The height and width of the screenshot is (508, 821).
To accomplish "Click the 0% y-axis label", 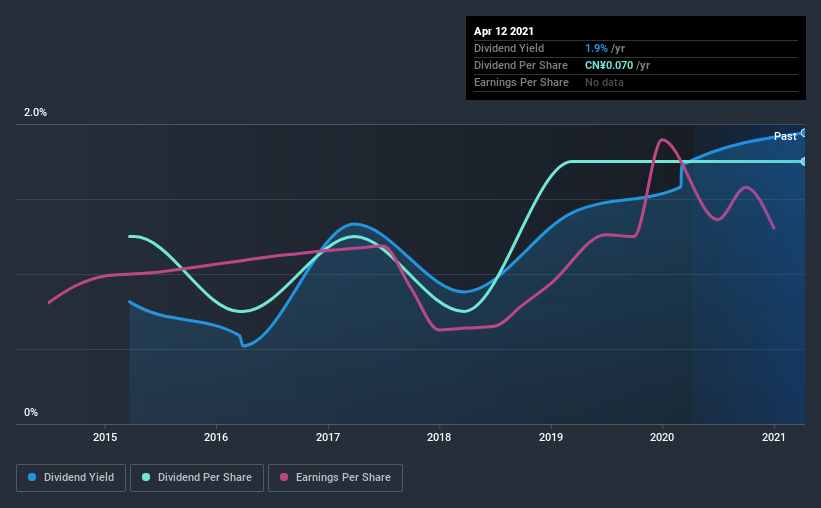I will (x=31, y=412).
